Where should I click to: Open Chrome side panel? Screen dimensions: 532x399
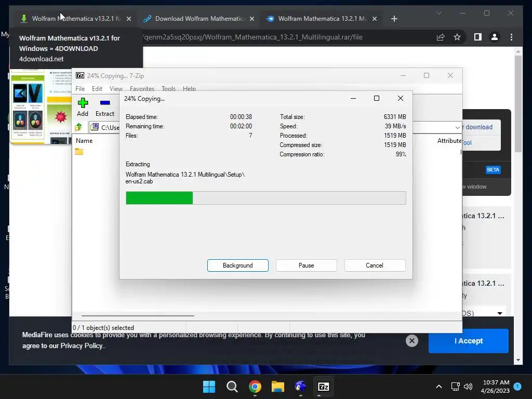tap(478, 37)
